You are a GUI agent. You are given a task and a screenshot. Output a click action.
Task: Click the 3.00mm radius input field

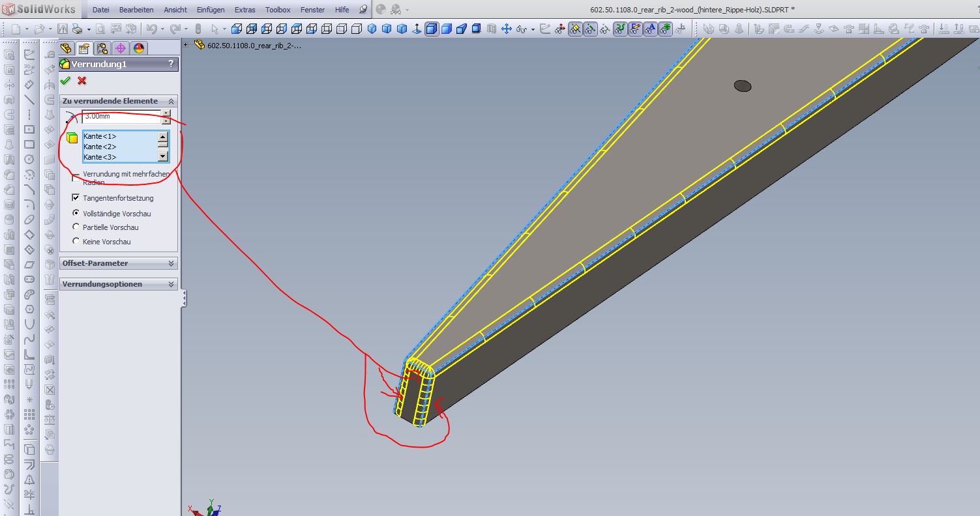point(121,117)
